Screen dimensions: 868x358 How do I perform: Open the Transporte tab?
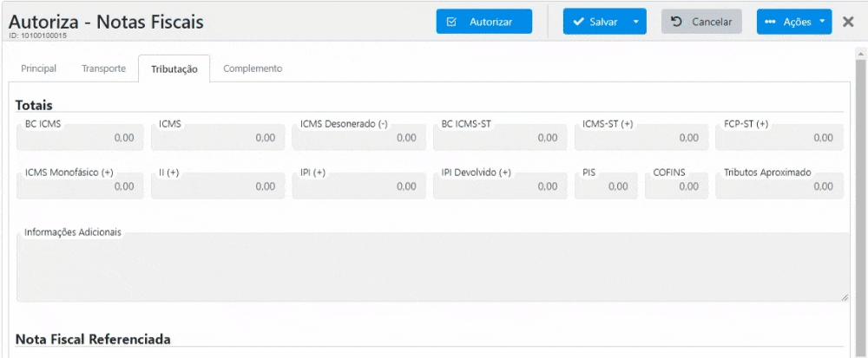pyautogui.click(x=103, y=68)
